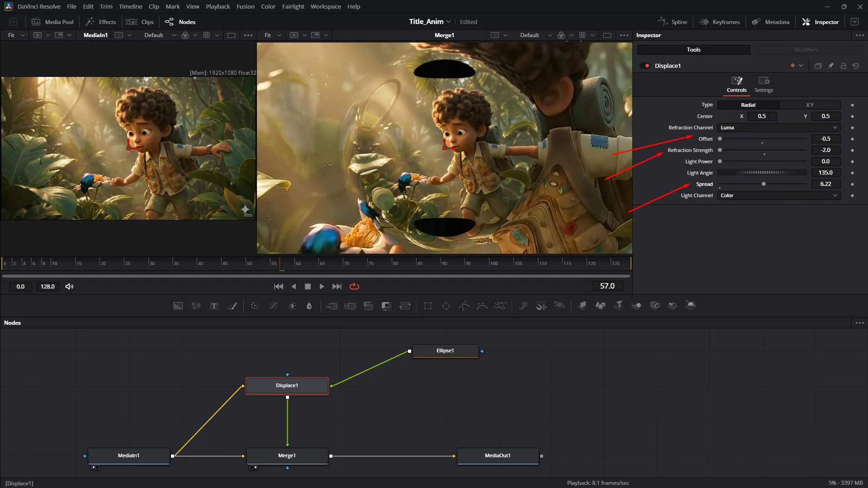Switch to the Settings tab in the Inspector
This screenshot has height=488, width=868.
pos(764,85)
